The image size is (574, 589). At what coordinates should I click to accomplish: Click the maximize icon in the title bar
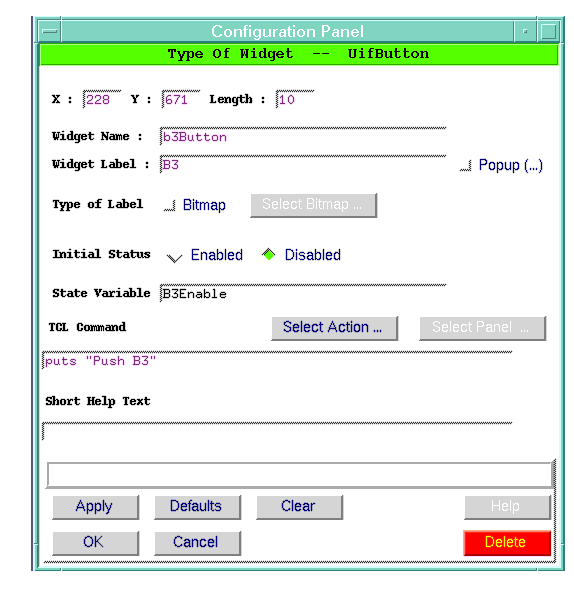point(548,31)
